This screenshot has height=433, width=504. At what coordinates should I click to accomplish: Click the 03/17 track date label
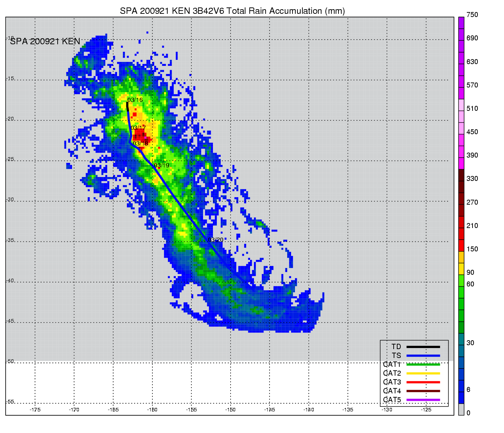[138, 128]
